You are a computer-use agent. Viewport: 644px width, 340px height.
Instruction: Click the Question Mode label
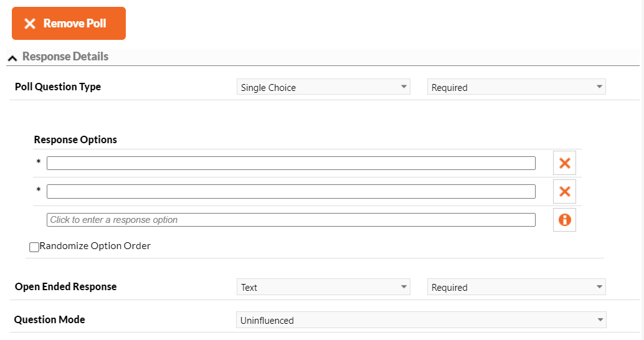tap(50, 319)
